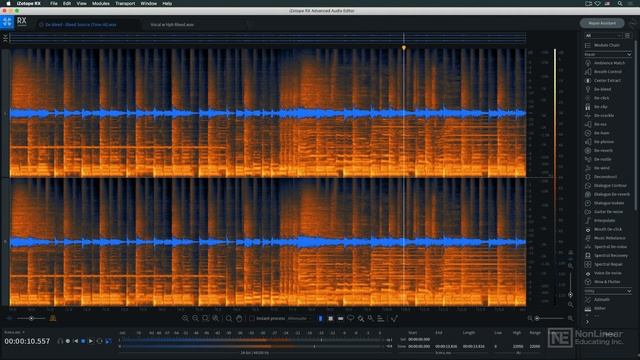Viewport: 640px width, 360px height.
Task: Rewind to the start
Action: click(x=76, y=341)
